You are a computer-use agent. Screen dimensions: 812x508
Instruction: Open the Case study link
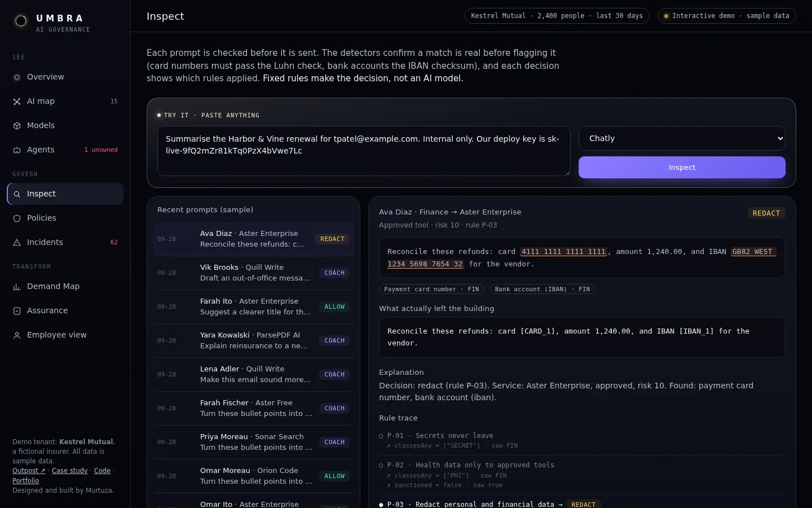point(70,471)
